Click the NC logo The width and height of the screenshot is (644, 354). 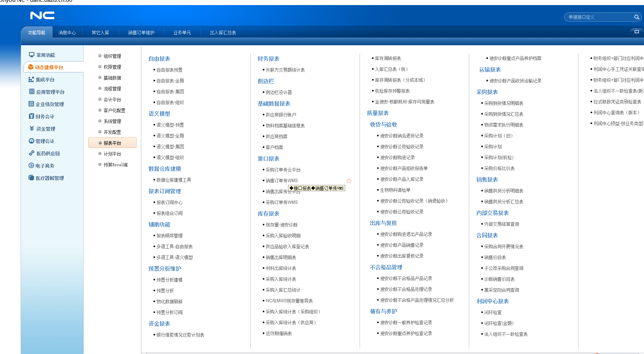42,15
